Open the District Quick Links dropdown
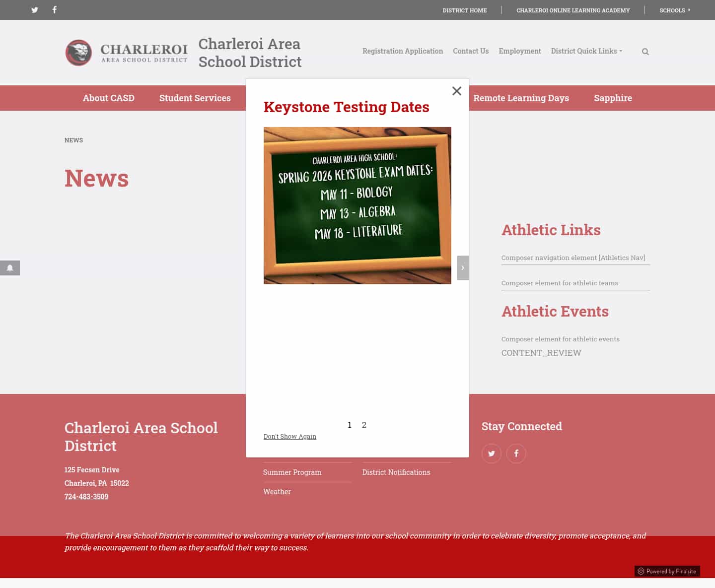Screen dimensions: 715x588 click(586, 51)
